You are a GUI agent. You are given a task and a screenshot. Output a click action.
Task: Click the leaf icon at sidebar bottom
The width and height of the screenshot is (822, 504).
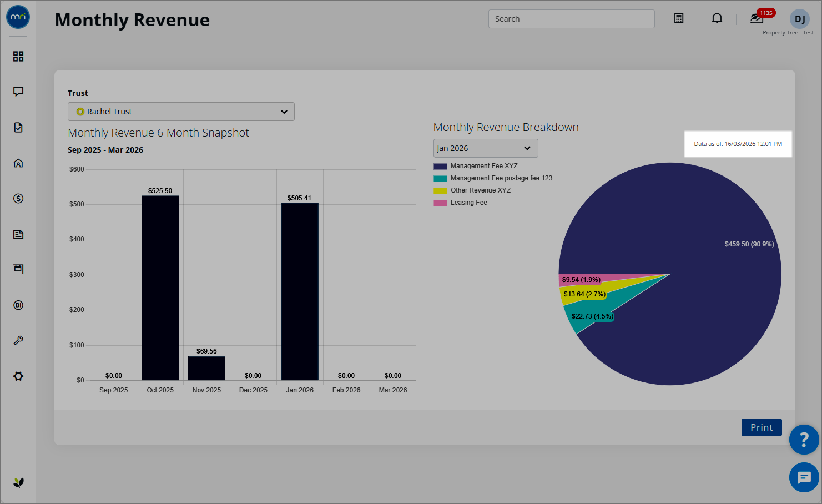pyautogui.click(x=18, y=482)
